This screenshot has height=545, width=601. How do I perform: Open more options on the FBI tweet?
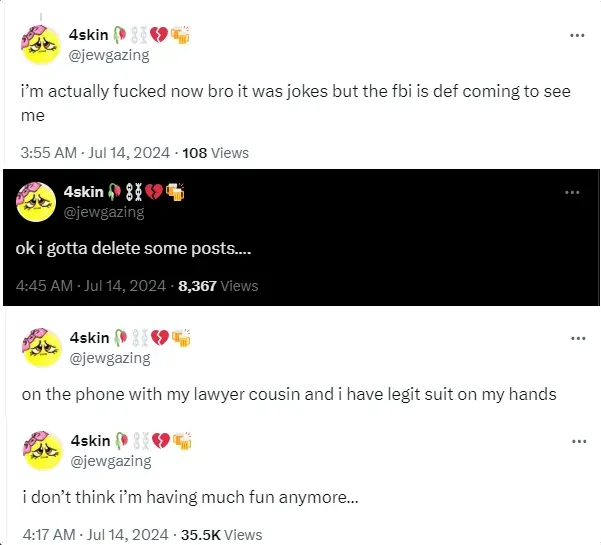tap(577, 35)
